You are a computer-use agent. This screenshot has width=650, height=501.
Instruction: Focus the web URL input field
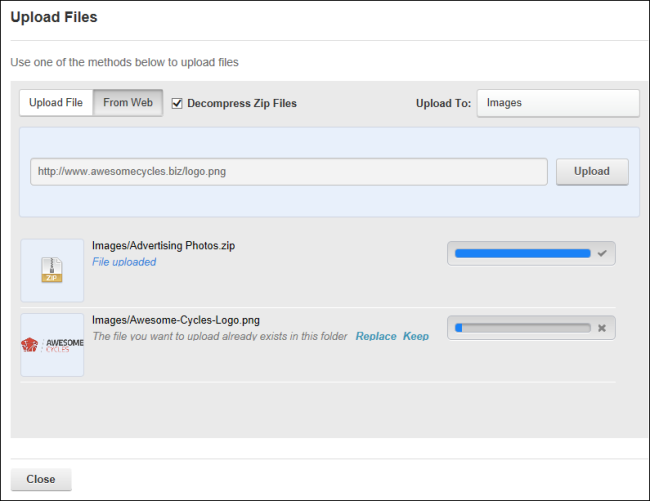click(289, 172)
